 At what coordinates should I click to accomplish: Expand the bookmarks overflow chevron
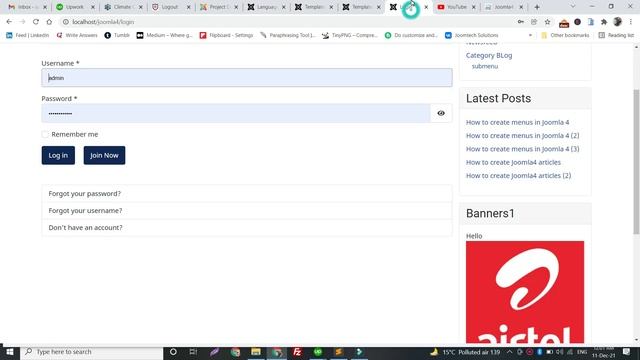point(530,35)
